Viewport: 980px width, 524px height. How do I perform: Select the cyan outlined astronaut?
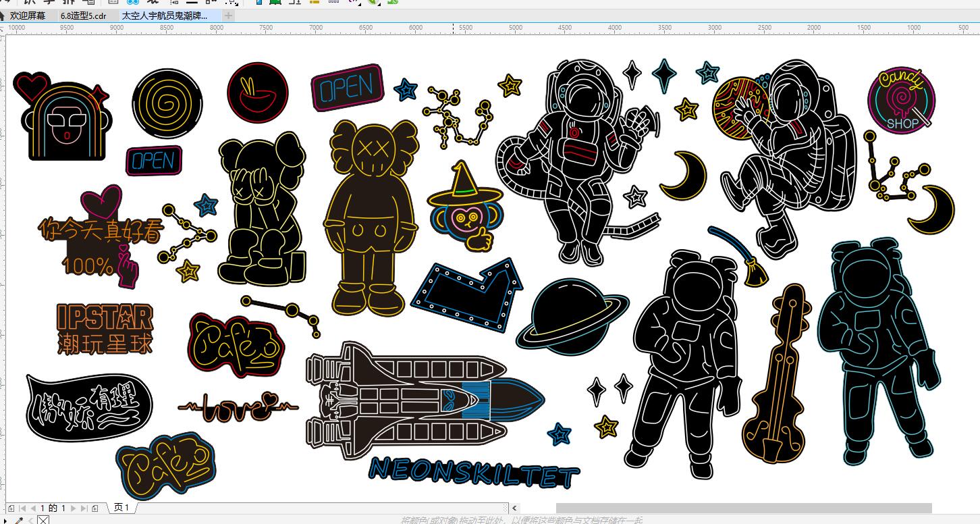coord(879,351)
